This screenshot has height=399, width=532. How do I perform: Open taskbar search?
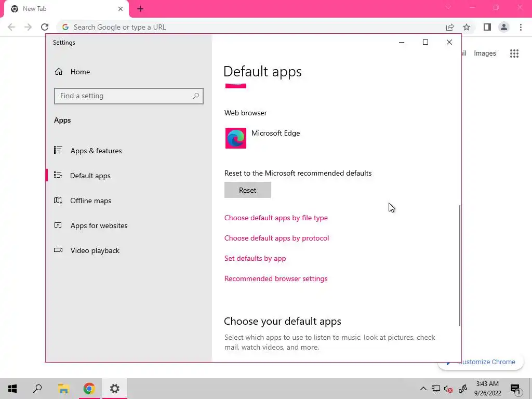pyautogui.click(x=37, y=389)
